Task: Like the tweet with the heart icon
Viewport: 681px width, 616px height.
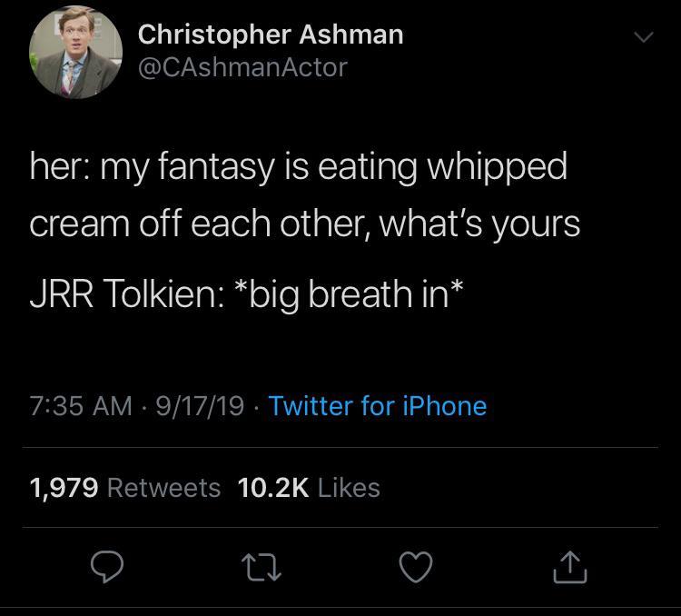Action: click(416, 567)
